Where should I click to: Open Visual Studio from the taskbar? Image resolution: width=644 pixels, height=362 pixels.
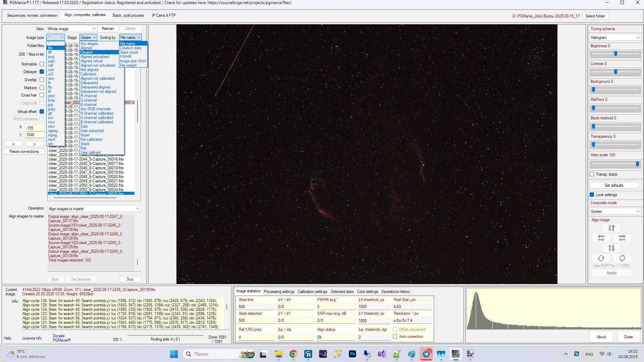pos(382,354)
